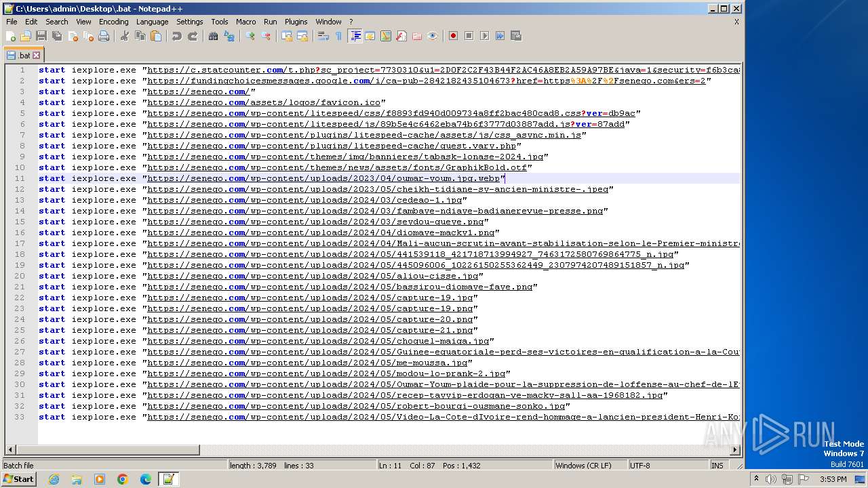Toggle show all characters pilcrow icon

click(x=339, y=36)
